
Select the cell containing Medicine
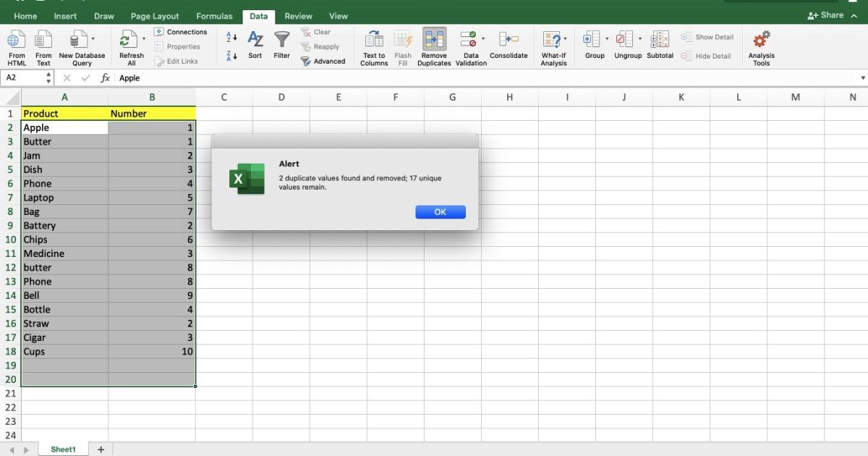click(64, 253)
